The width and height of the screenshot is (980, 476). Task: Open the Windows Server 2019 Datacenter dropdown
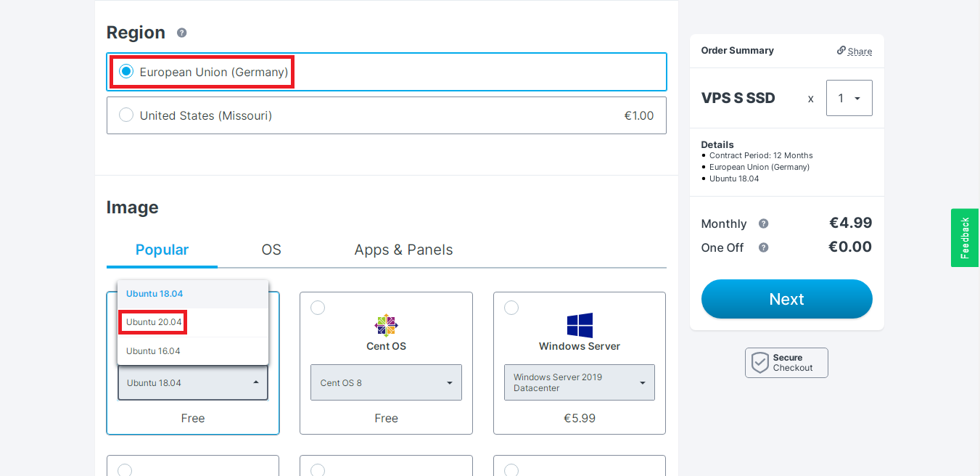point(580,382)
